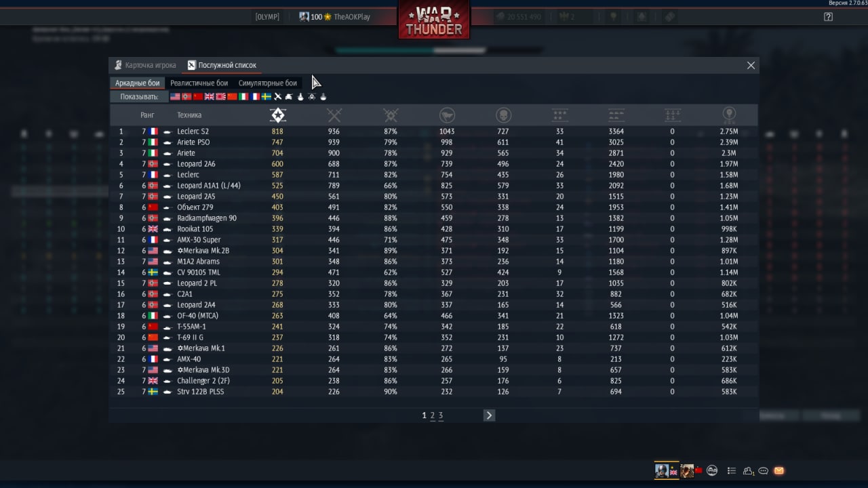Sort by the medal column with 2.75M for Leclerc S2
Viewport: 868px width, 488px height.
point(729,115)
